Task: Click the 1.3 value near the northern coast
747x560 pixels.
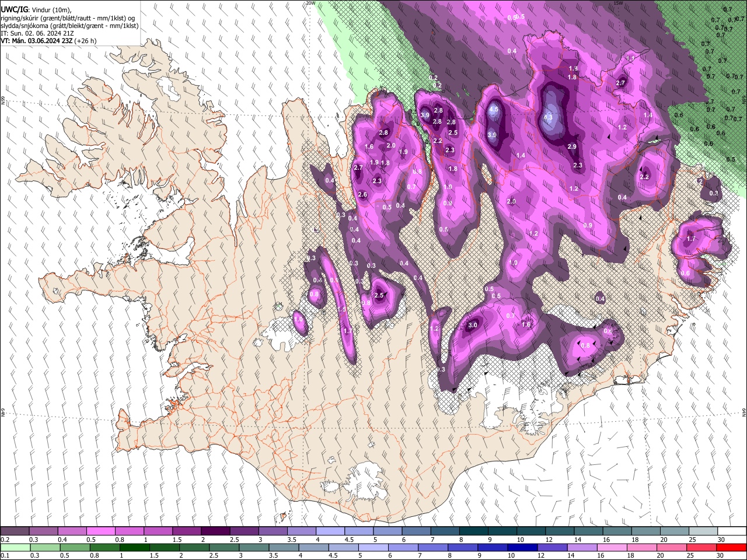Action: point(573,69)
